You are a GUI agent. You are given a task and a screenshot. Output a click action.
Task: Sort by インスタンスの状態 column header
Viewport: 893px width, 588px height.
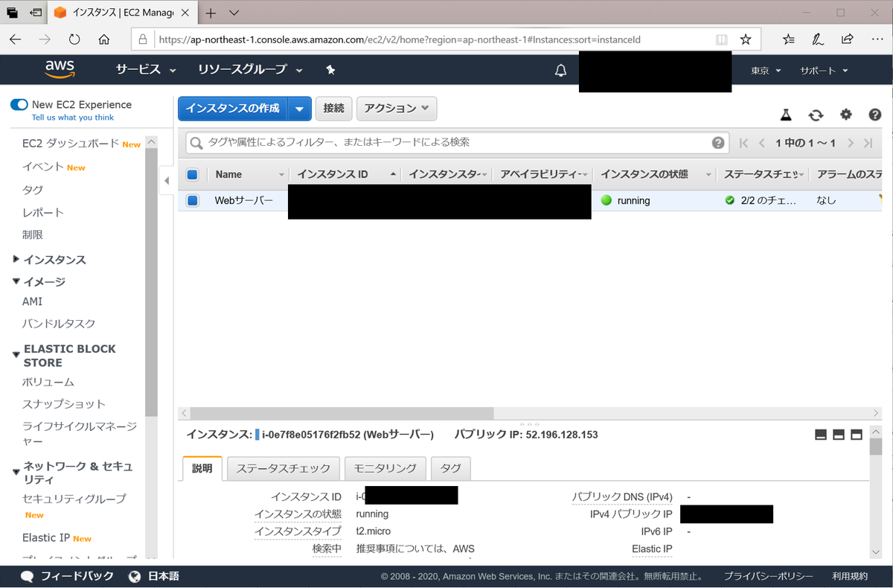[x=644, y=174]
